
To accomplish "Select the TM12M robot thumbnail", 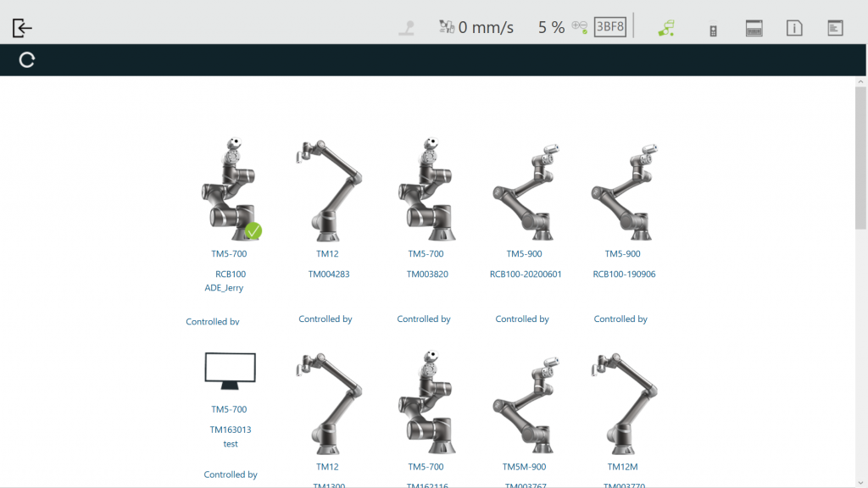I will [623, 403].
